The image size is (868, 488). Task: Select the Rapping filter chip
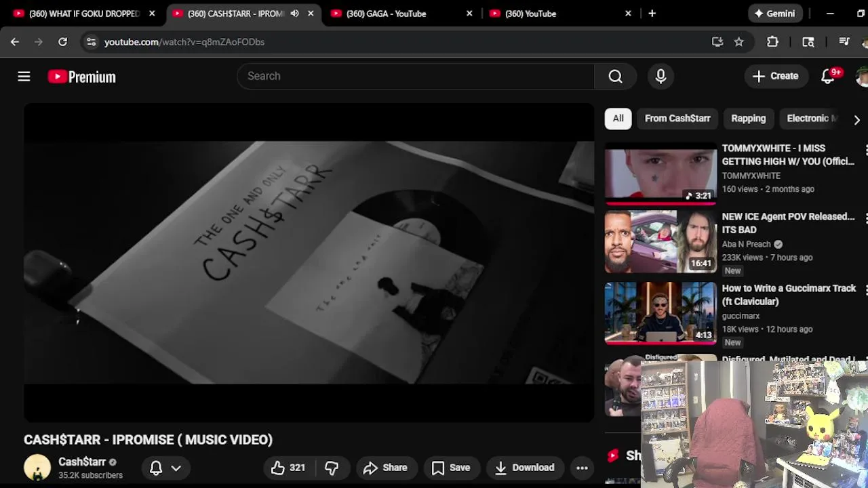click(x=749, y=119)
